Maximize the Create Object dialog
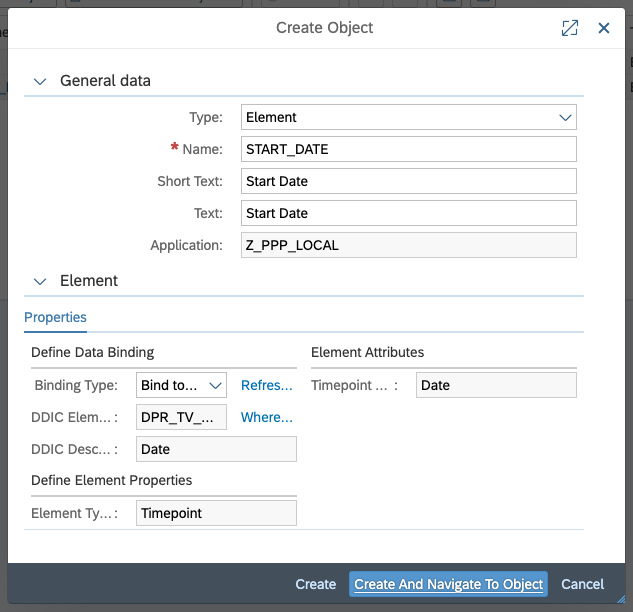 (x=569, y=28)
